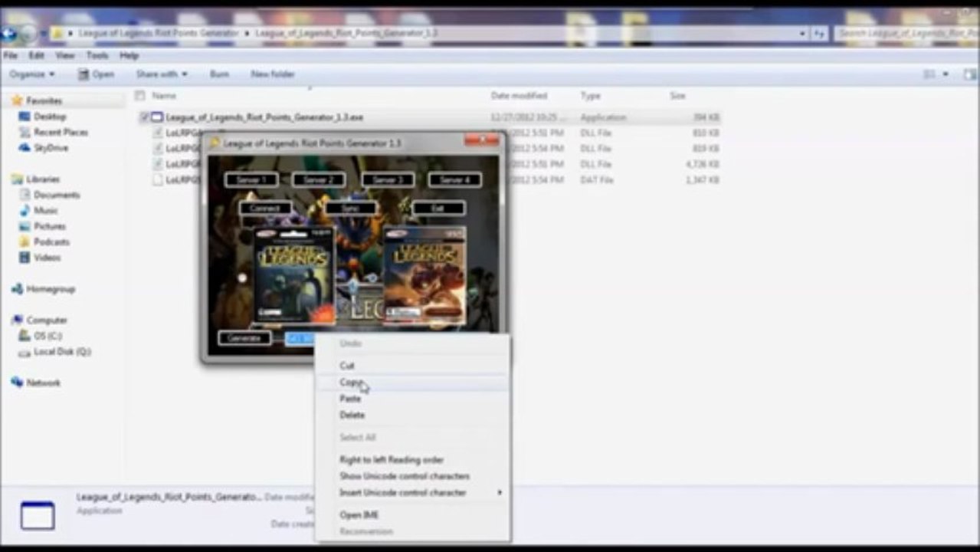Click the Generate button
980x552 pixels.
click(x=244, y=338)
